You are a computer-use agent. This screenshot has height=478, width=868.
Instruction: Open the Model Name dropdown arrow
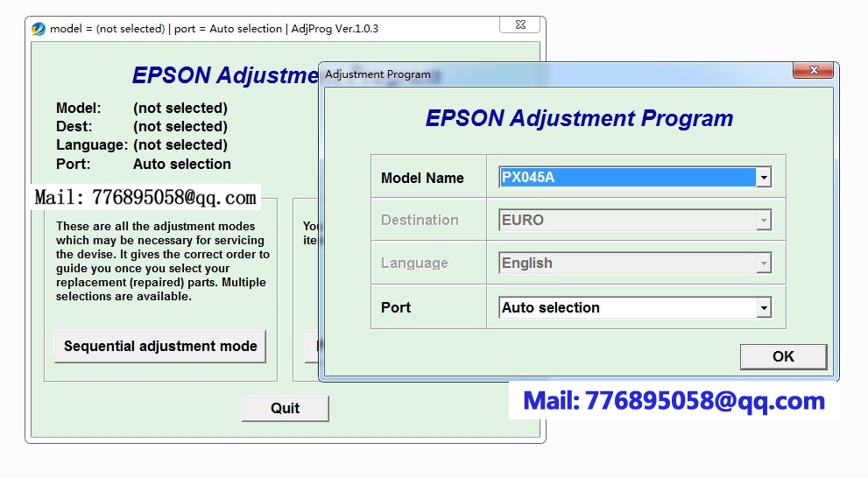pyautogui.click(x=764, y=178)
